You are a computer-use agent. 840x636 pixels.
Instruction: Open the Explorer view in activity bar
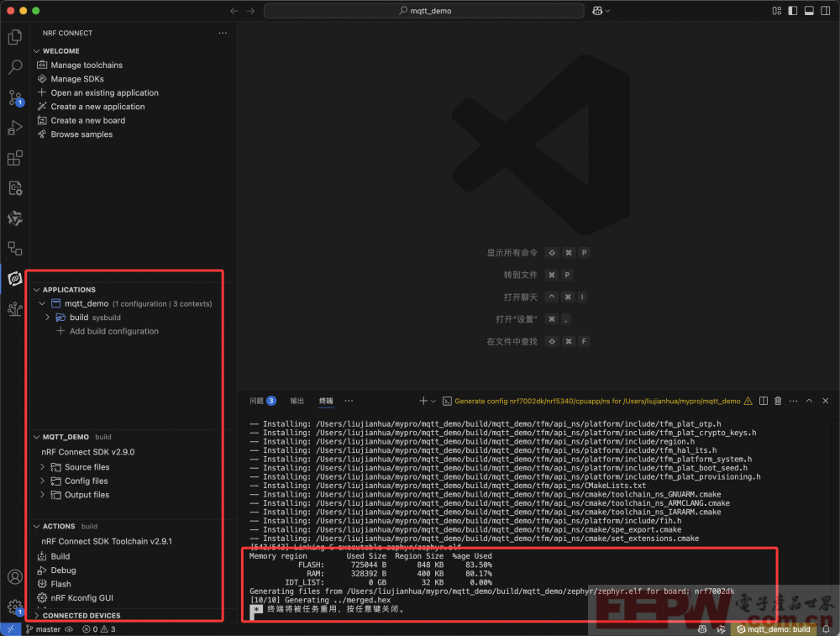point(15,37)
